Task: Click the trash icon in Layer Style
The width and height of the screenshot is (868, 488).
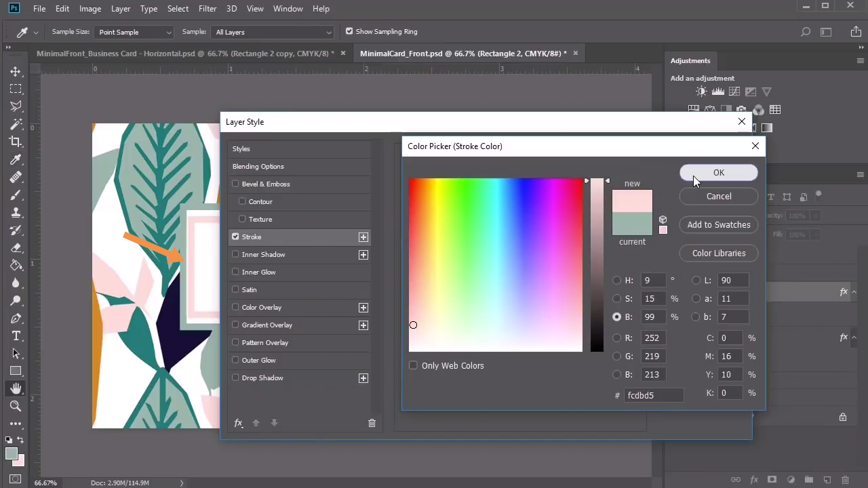Action: (372, 423)
